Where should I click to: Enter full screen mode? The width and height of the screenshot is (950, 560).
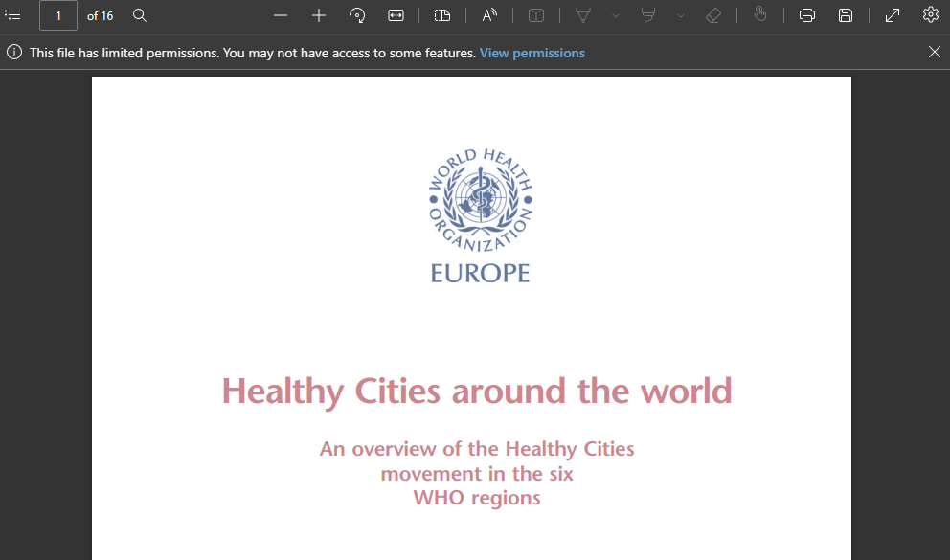pos(893,15)
